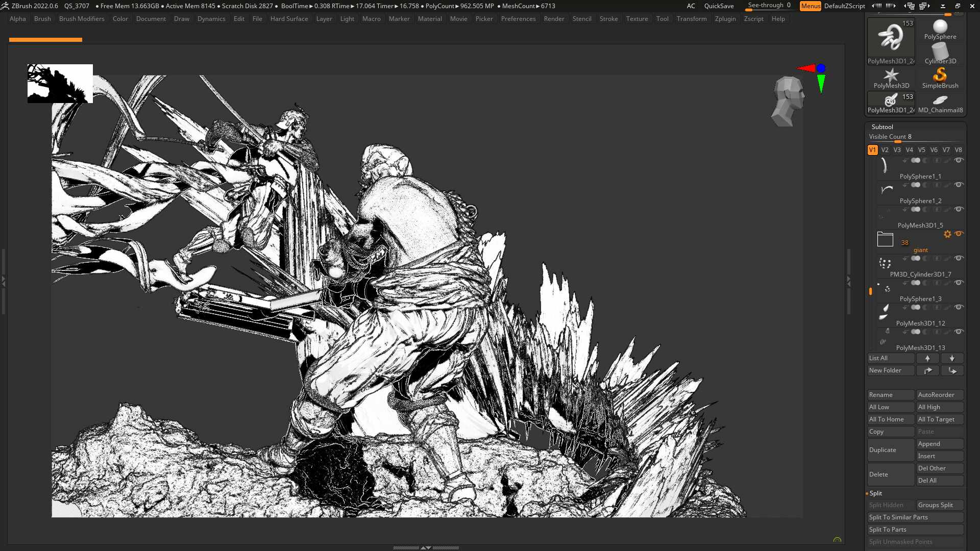Click the arrow icon on PolySphere1_2 row
This screenshot has width=980, height=551.
coord(905,185)
